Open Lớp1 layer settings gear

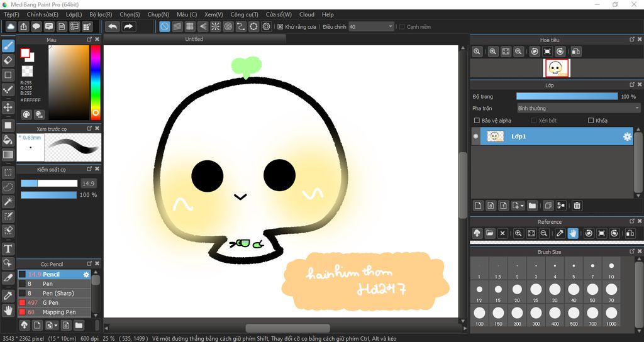pyautogui.click(x=627, y=136)
